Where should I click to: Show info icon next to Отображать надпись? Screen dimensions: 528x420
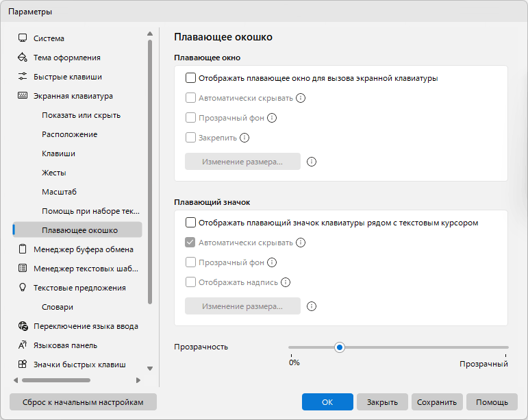pos(286,282)
